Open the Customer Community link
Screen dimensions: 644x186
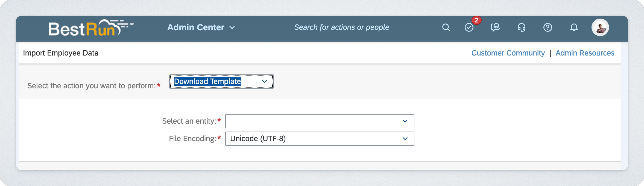[508, 53]
